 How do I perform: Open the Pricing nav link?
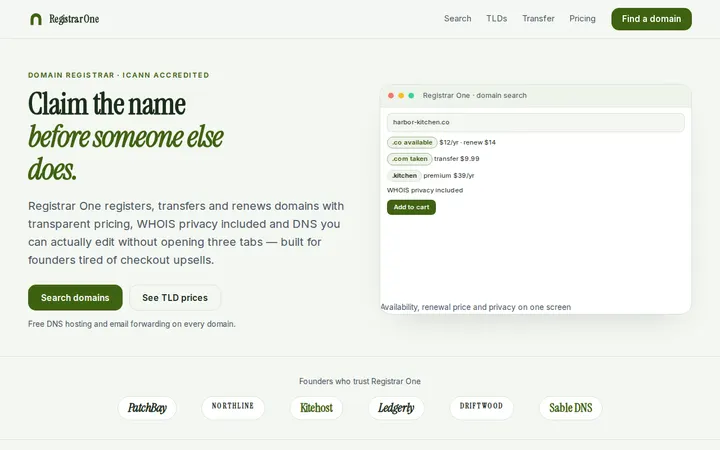(582, 19)
